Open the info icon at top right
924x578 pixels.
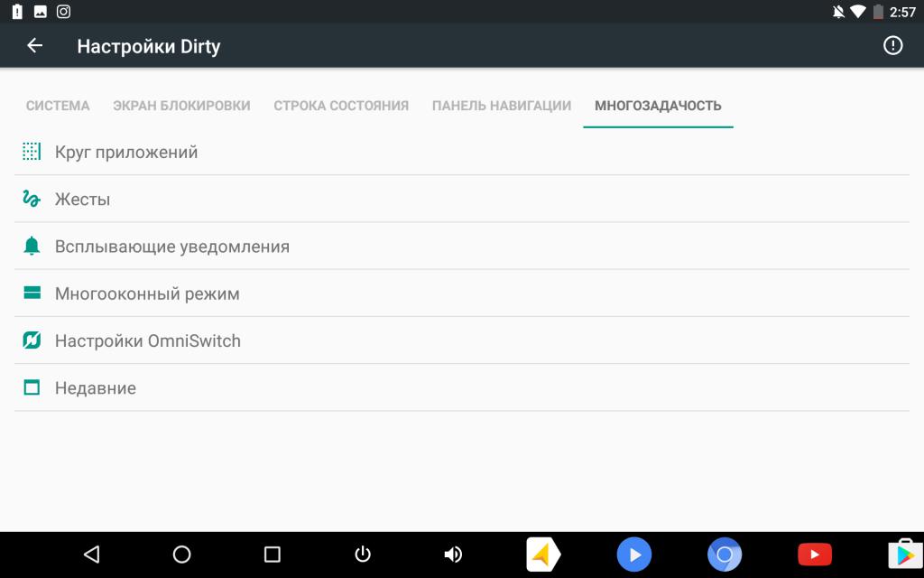[x=892, y=45]
